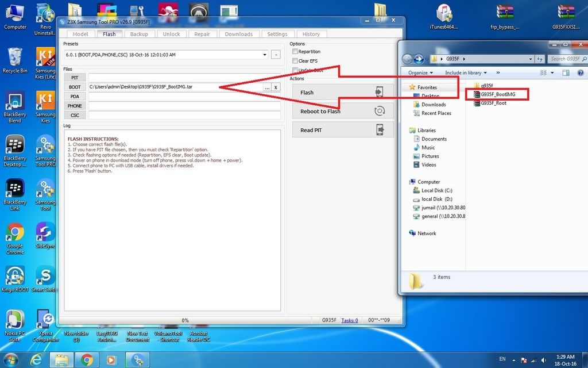Image resolution: width=588 pixels, height=368 pixels.
Task: Select the Nokia PC Suite desktop icon
Action: point(15,326)
